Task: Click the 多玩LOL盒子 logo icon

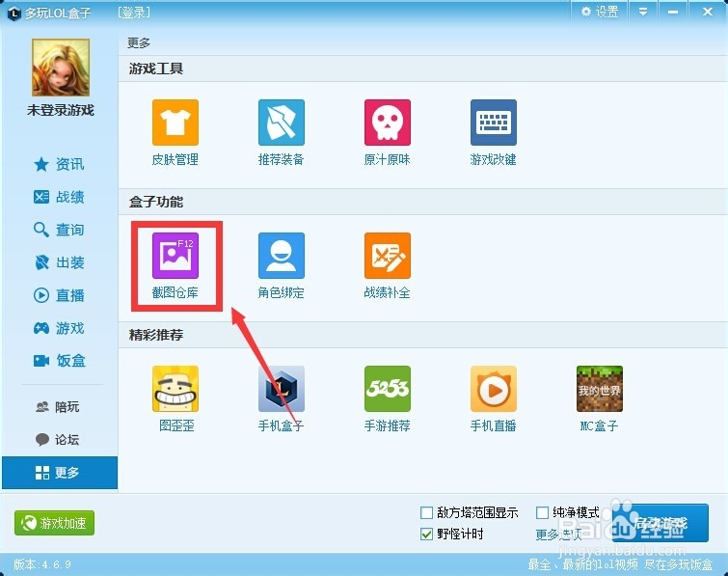Action: (x=14, y=13)
